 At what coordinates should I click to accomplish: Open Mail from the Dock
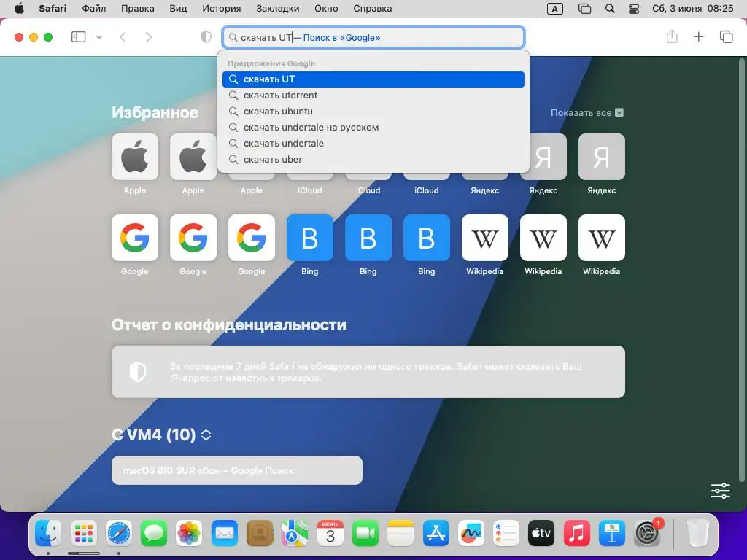[225, 533]
